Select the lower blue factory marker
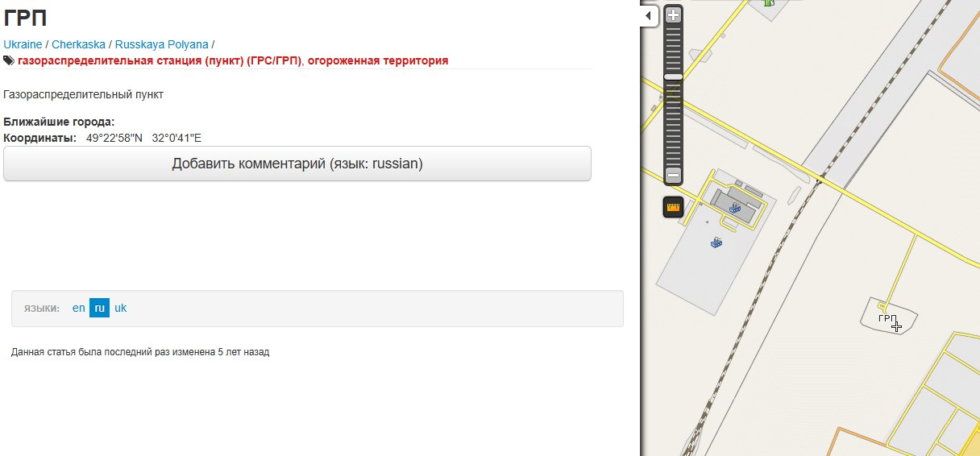 [716, 242]
